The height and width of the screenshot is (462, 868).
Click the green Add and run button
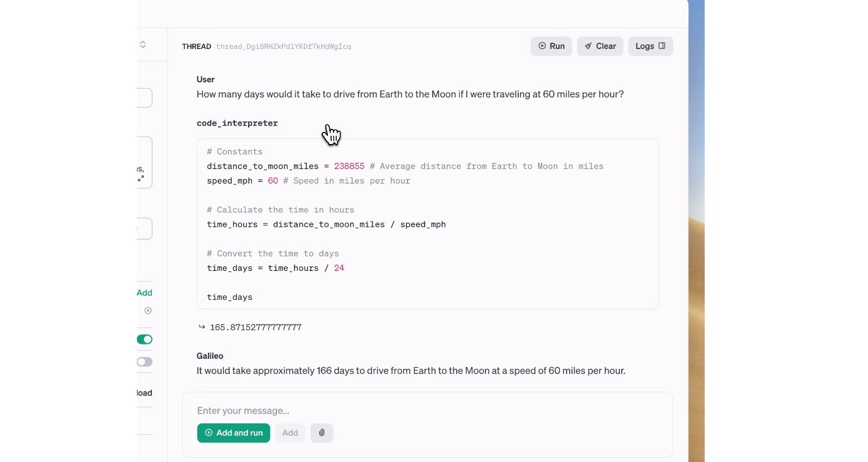[234, 432]
